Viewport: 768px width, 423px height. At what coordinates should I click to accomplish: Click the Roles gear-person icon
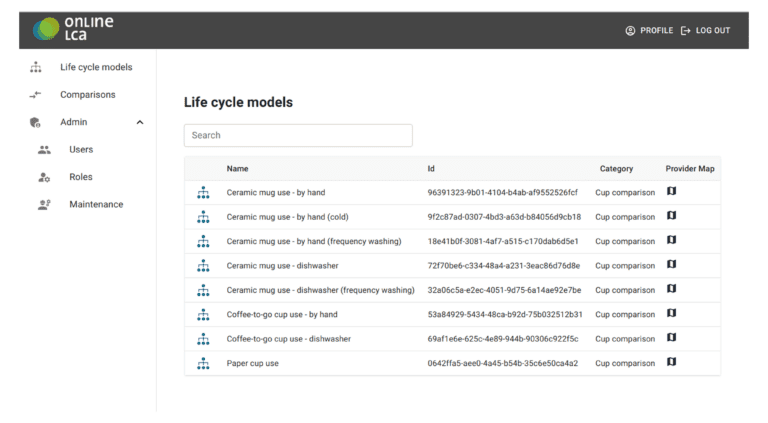click(x=44, y=177)
